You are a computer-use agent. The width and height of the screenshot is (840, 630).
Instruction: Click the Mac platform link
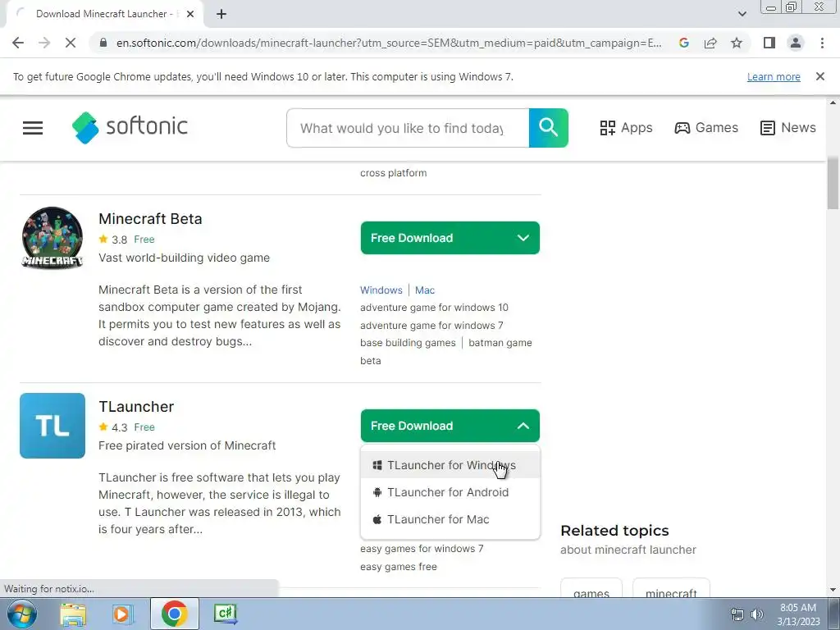(425, 290)
